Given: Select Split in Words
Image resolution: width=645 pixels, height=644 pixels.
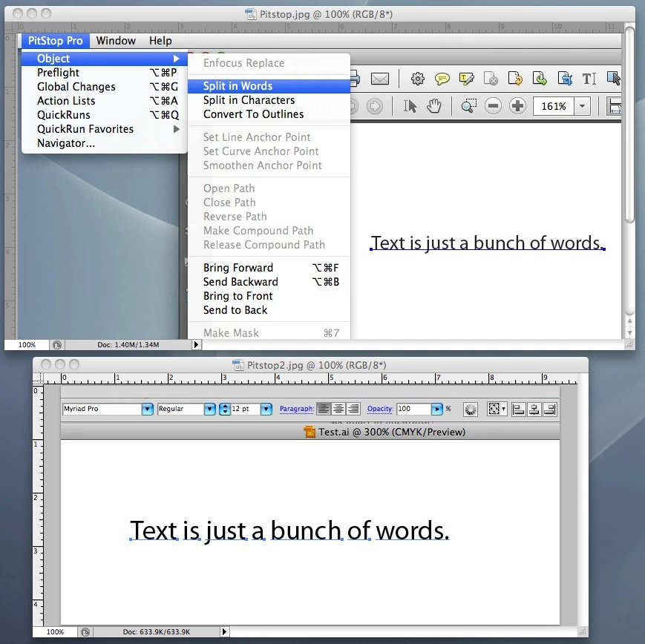Looking at the screenshot, I should (x=269, y=86).
